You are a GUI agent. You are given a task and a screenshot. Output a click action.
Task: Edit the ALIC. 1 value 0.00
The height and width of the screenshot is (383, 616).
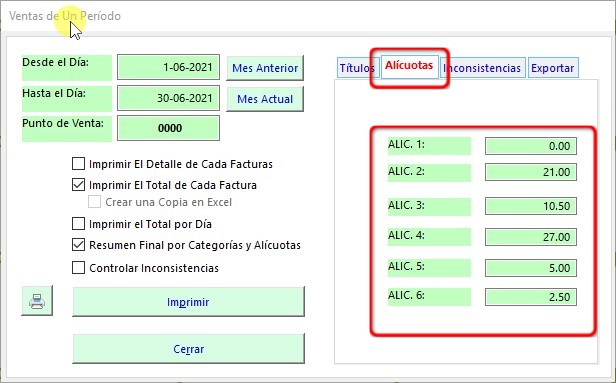[x=531, y=146]
